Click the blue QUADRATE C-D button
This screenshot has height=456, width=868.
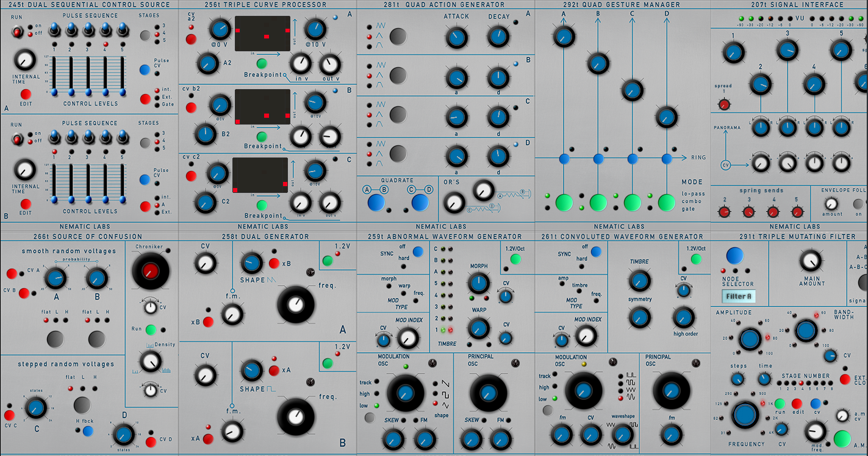pos(420,203)
